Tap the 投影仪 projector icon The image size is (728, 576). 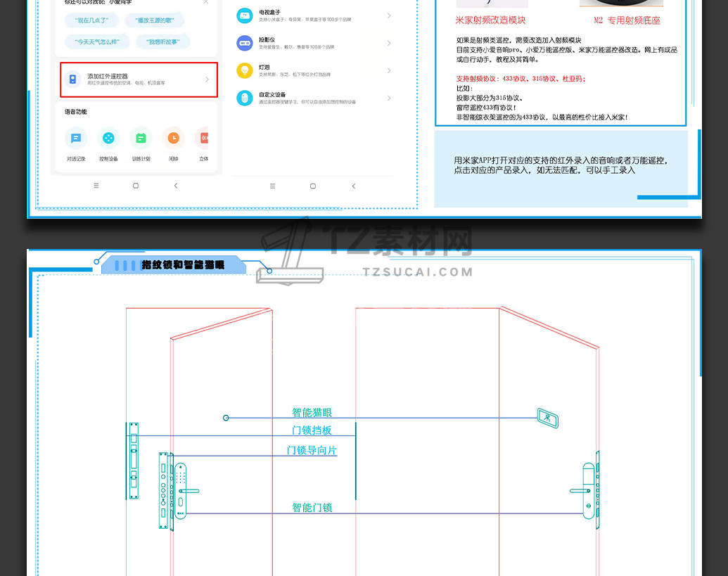(x=245, y=43)
